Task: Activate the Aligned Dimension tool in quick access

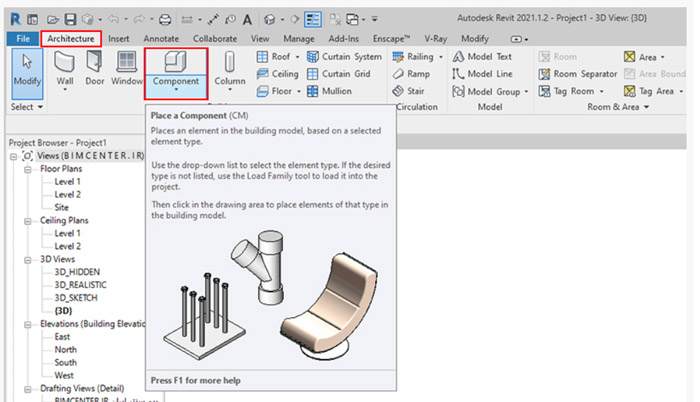Action: click(x=213, y=20)
